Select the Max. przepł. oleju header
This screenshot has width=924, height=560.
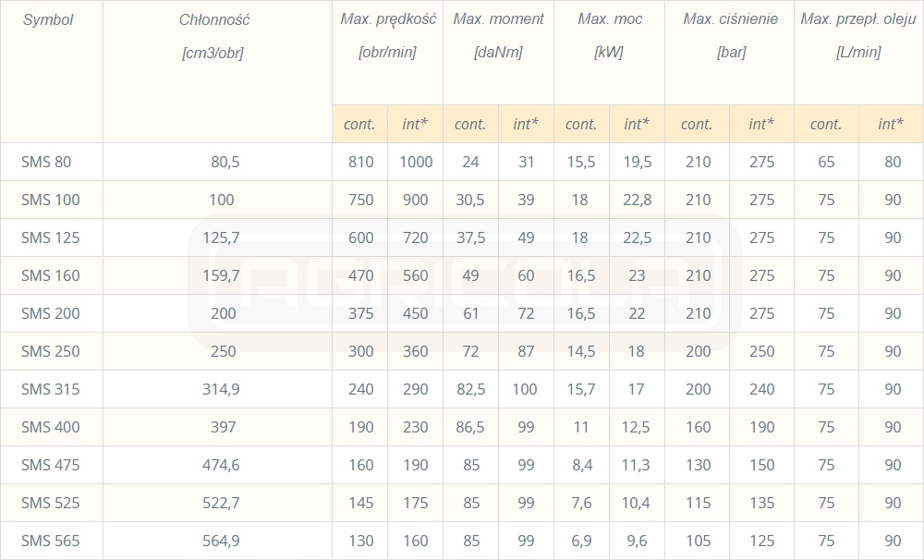[x=858, y=19]
